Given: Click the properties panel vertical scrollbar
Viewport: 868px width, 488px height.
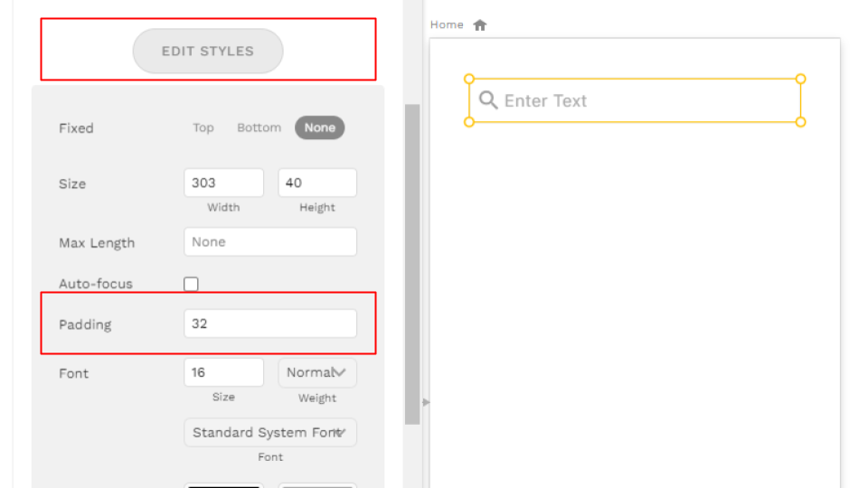Looking at the screenshot, I should pyautogui.click(x=412, y=264).
